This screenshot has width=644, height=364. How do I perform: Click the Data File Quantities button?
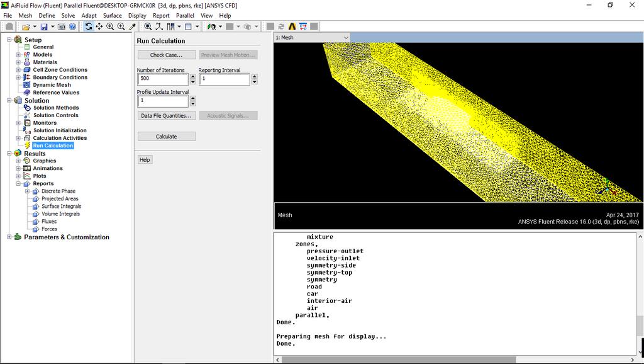pyautogui.click(x=166, y=116)
